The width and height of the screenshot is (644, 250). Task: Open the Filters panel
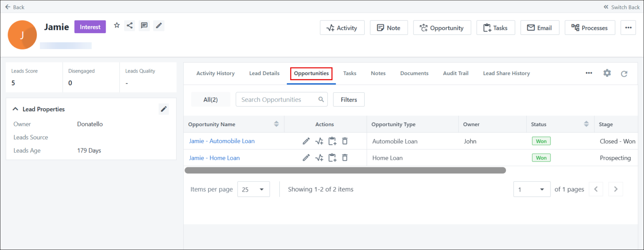coord(348,99)
